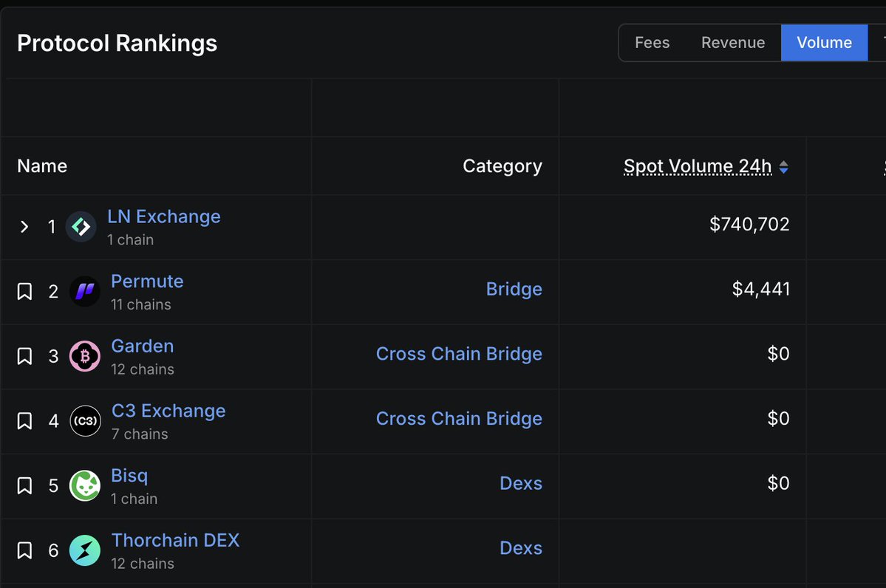Click the Permute logo icon
Image resolution: width=886 pixels, height=588 pixels.
point(85,292)
